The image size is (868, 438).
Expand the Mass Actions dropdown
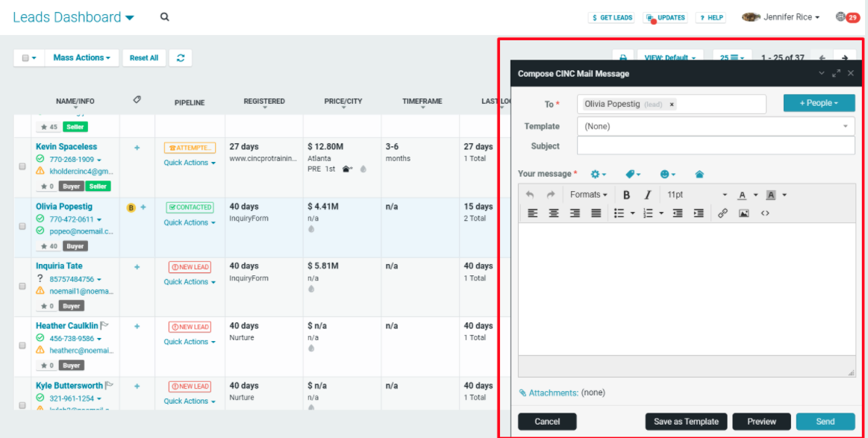[x=81, y=57]
